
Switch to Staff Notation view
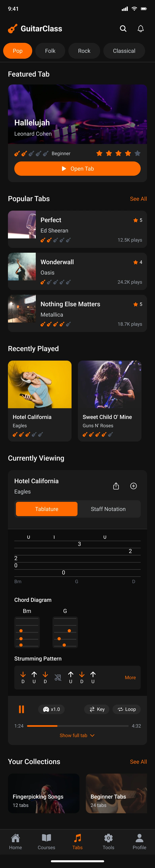tap(108, 509)
